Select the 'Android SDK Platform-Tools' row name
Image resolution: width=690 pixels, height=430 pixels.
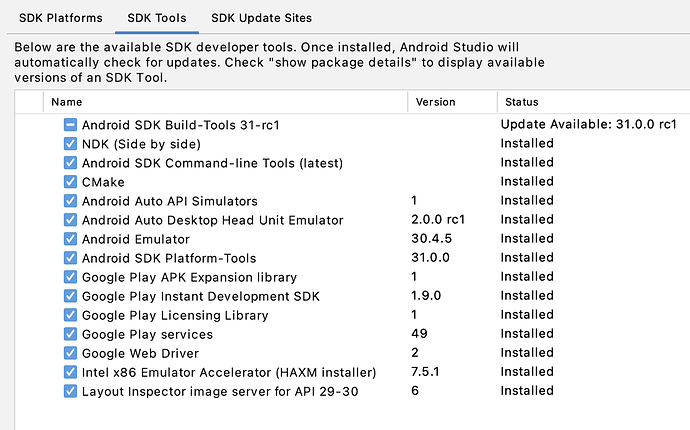pyautogui.click(x=169, y=258)
